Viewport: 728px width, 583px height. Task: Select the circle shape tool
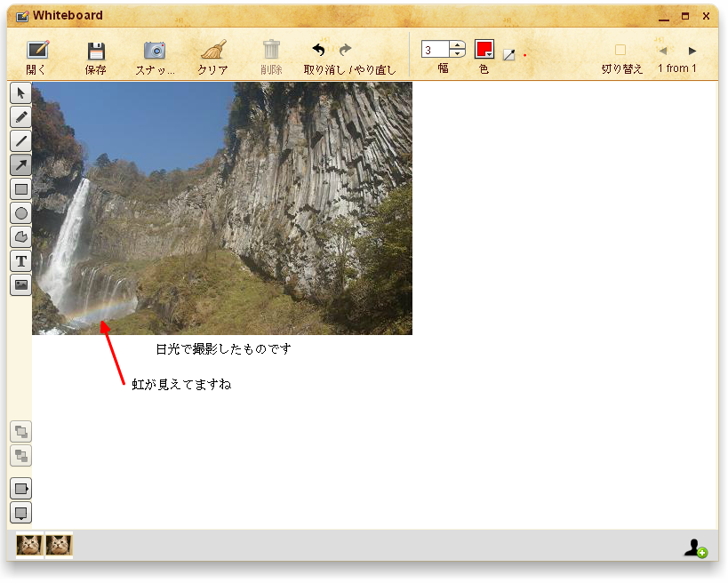point(21,213)
